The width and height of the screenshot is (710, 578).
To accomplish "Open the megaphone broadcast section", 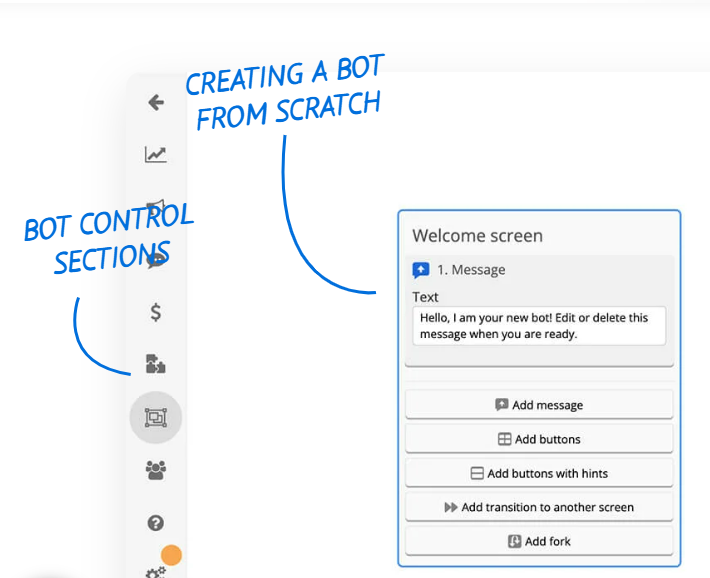I will click(156, 207).
